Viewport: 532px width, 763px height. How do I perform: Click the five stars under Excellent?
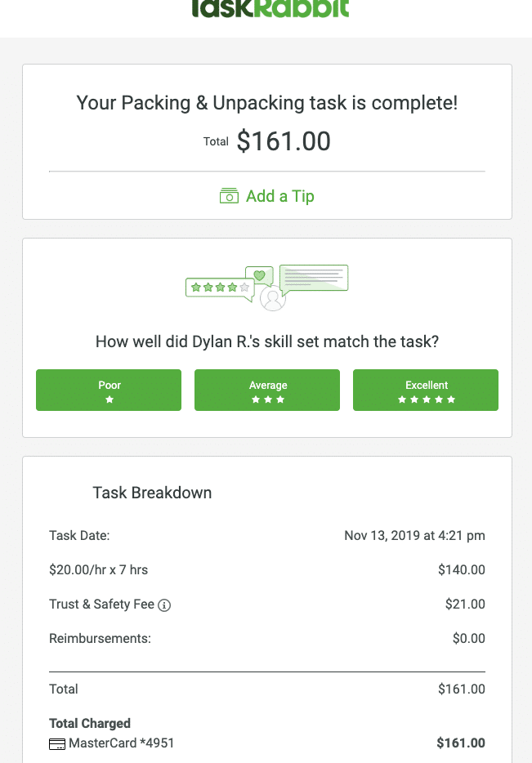tap(426, 400)
